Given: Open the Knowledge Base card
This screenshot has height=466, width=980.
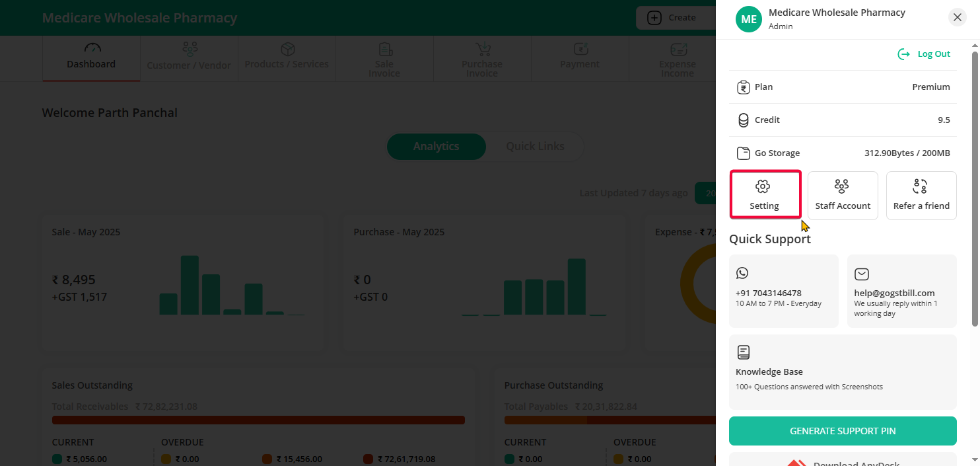Looking at the screenshot, I should pos(843,371).
